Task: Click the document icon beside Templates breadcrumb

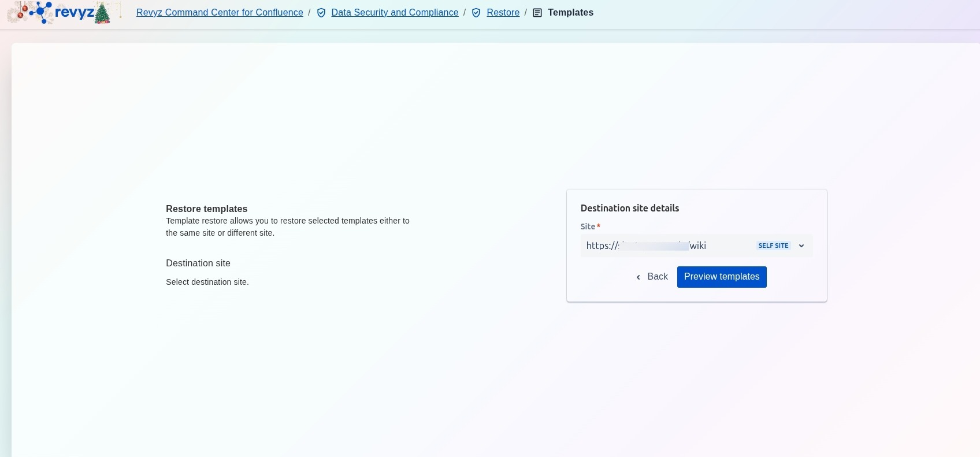Action: tap(537, 13)
